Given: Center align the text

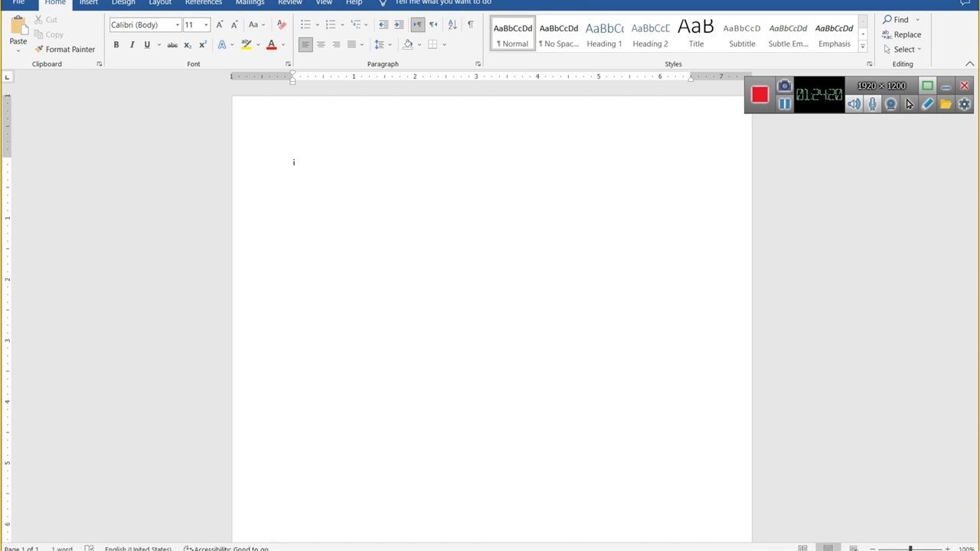Looking at the screenshot, I should [x=321, y=45].
